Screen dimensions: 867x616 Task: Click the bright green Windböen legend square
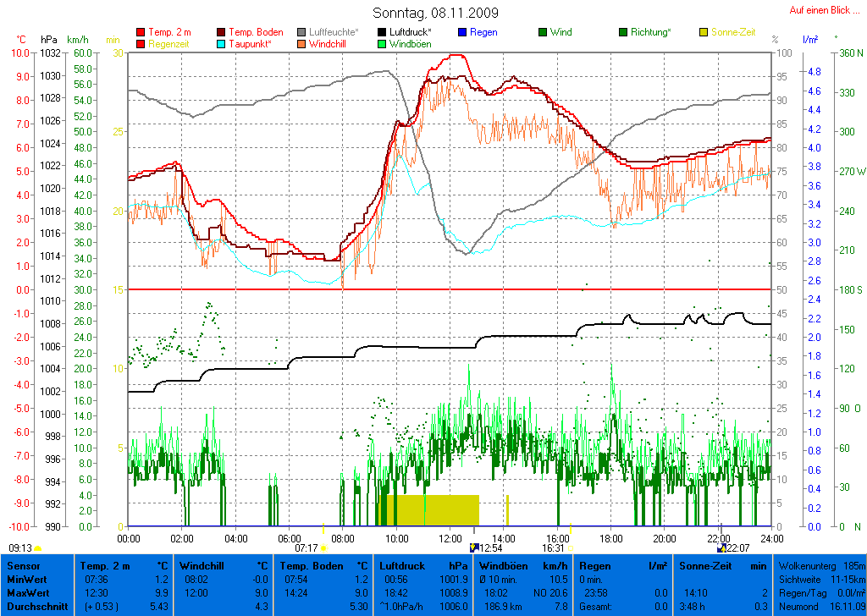(382, 43)
